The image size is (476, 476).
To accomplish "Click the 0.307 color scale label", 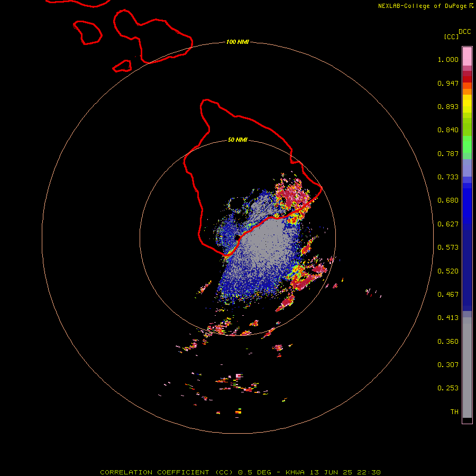I will click(448, 365).
